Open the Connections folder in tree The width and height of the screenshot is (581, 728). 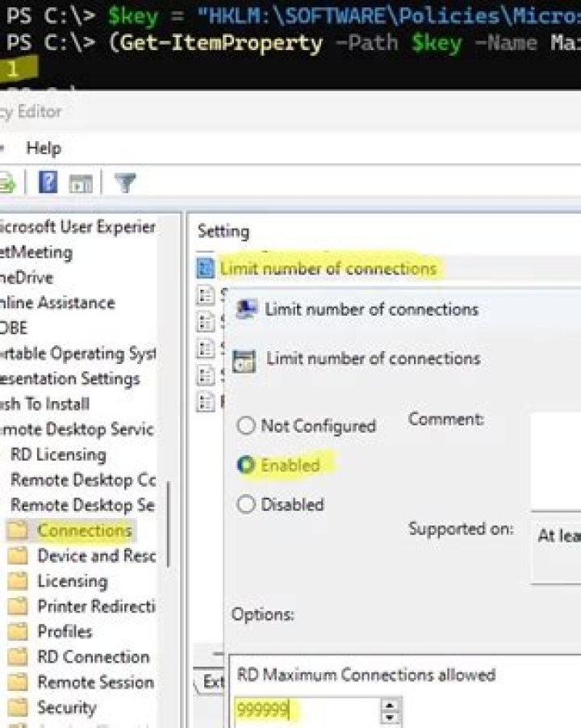tap(85, 530)
